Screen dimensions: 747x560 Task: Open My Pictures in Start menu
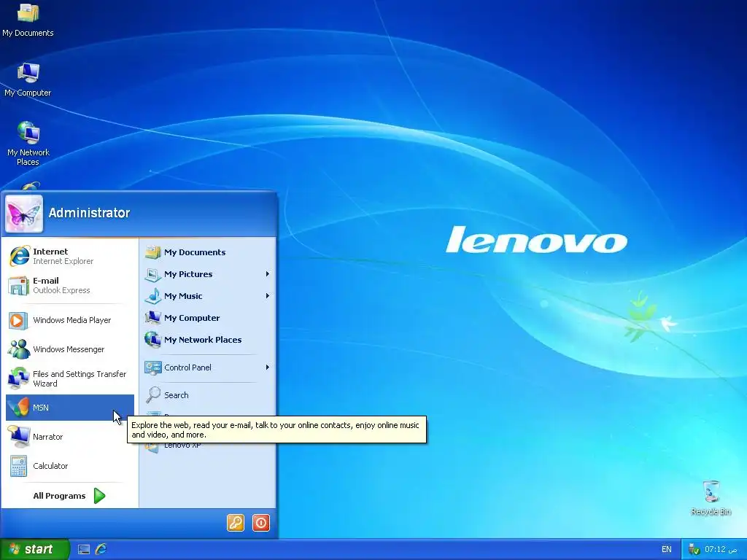tap(208, 274)
